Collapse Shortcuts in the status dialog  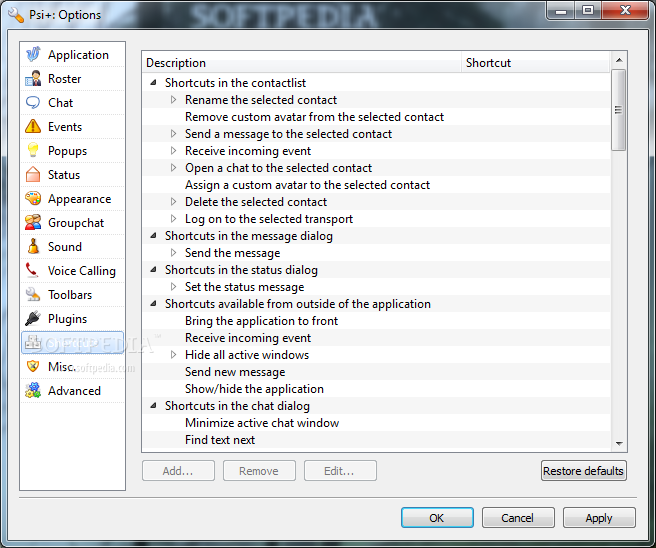pos(154,270)
